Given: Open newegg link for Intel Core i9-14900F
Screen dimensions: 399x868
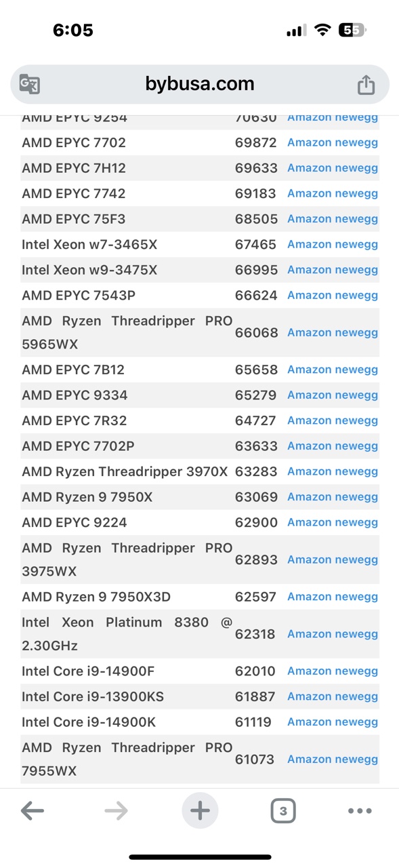Looking at the screenshot, I should click(356, 671).
